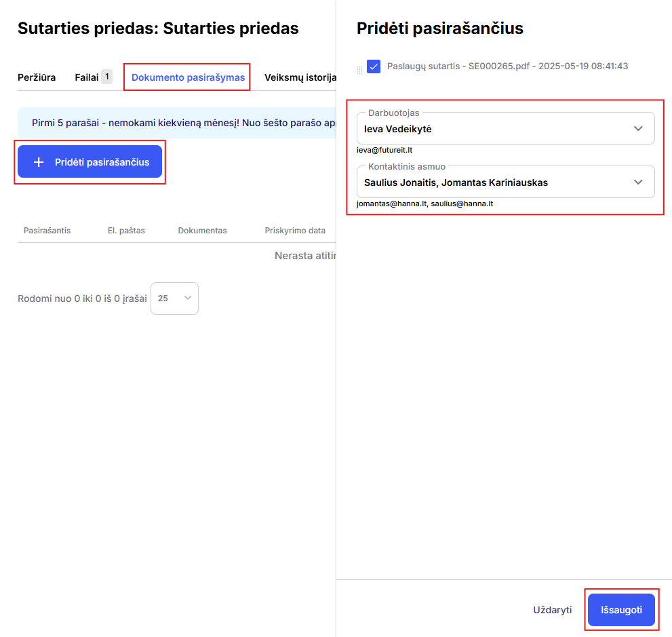Select the Dokumento pasirašymas tab
Viewport: 672px width, 637px height.
click(x=188, y=77)
